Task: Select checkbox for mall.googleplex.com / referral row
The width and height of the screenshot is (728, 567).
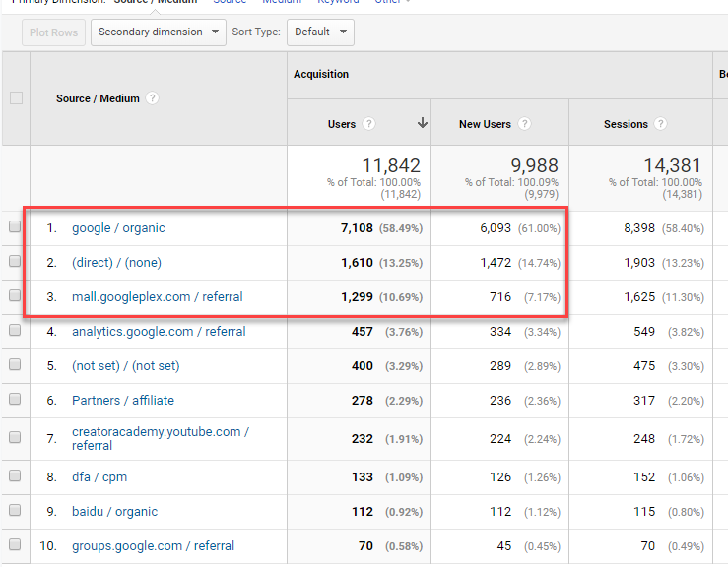Action: click(15, 295)
